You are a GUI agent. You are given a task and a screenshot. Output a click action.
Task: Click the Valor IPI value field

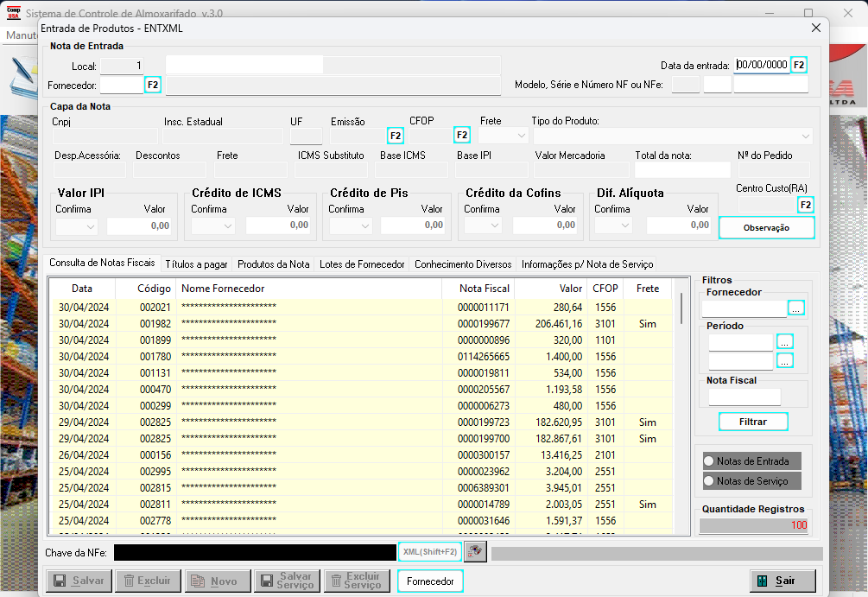pos(139,226)
